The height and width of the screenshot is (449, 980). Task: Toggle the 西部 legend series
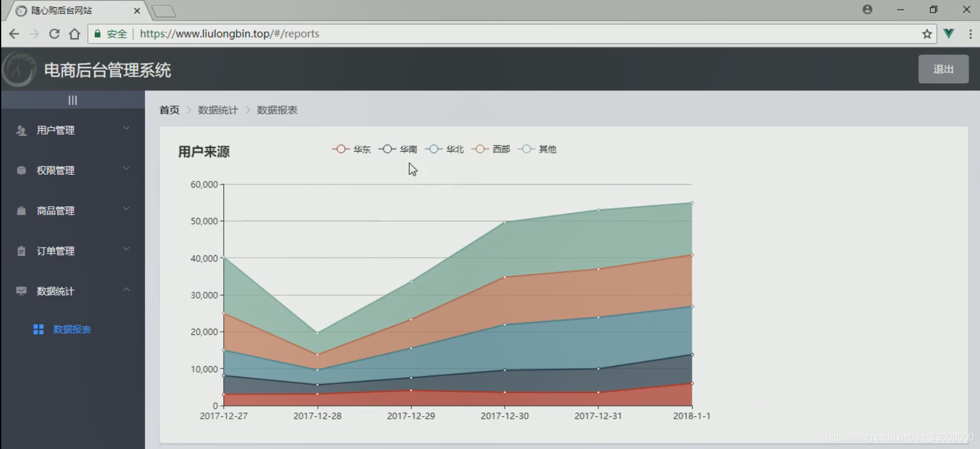pos(491,149)
